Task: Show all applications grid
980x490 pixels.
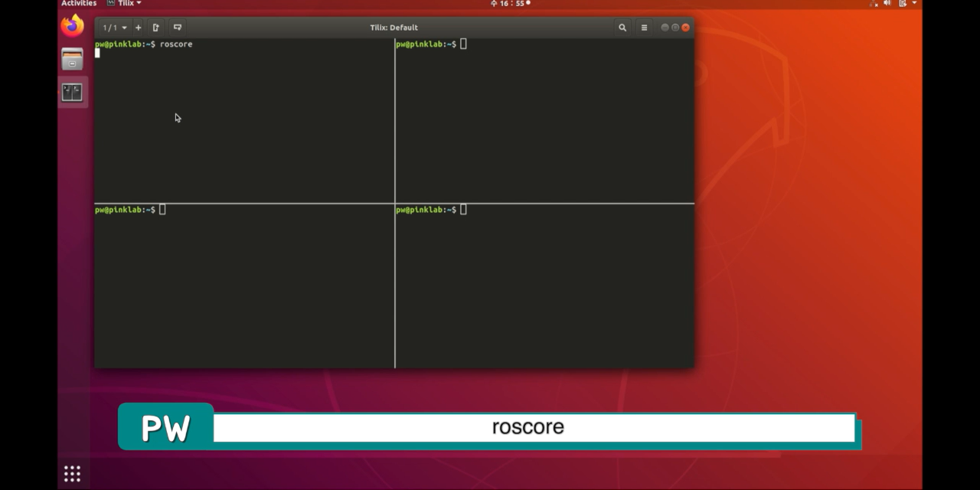Action: [x=72, y=474]
